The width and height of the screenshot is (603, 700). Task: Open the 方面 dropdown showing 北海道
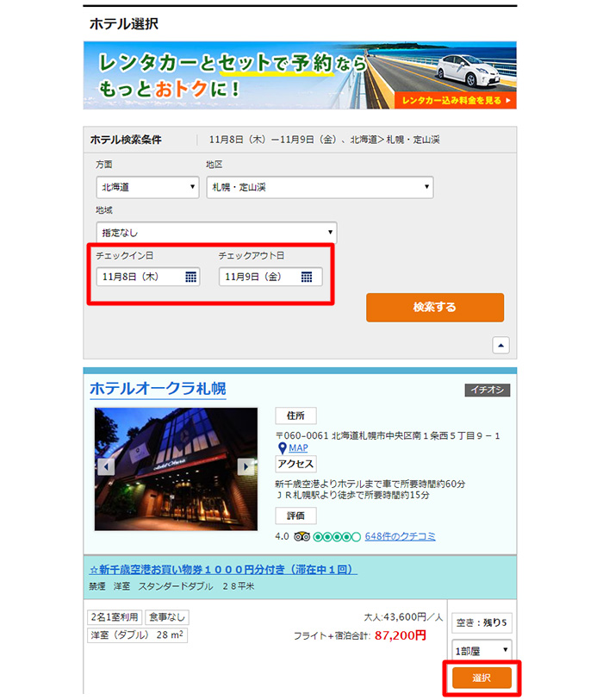click(147, 187)
